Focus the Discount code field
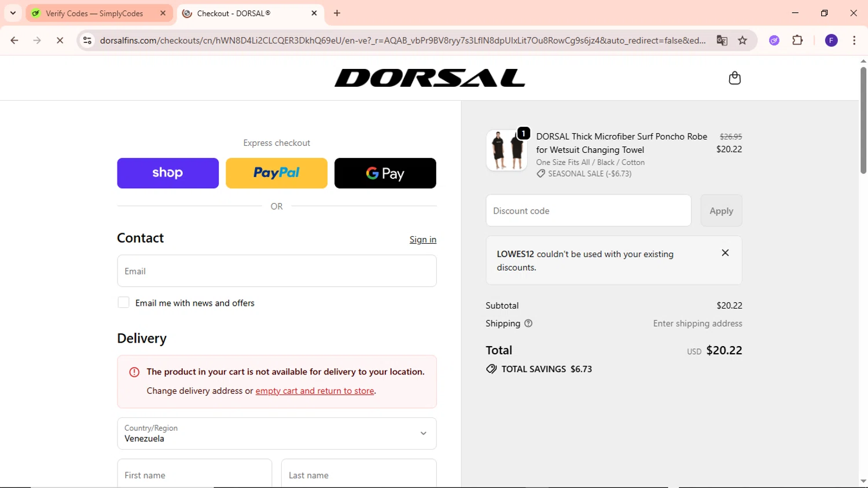 (589, 211)
